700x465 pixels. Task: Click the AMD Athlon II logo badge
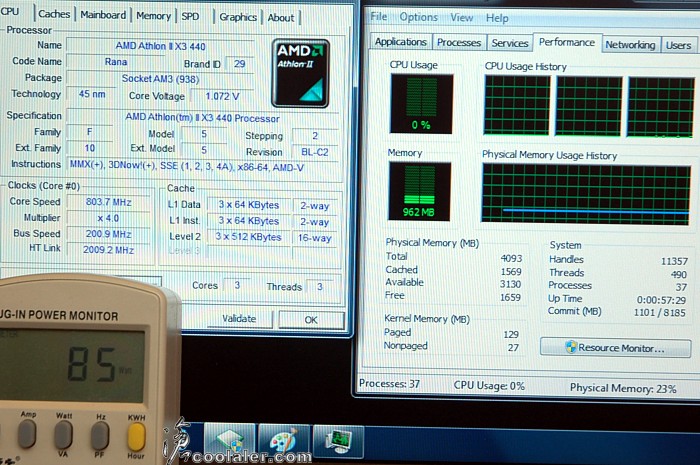tap(300, 73)
